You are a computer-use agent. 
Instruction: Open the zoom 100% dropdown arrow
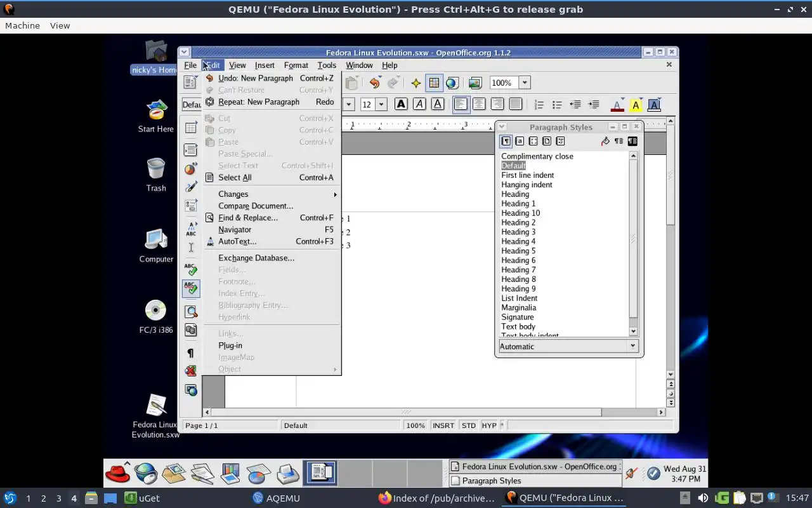tap(525, 83)
